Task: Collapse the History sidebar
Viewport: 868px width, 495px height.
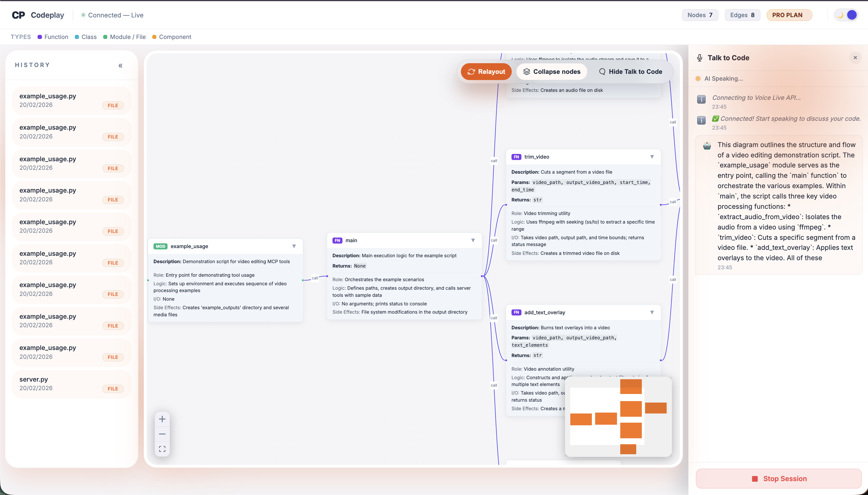Action: point(121,65)
